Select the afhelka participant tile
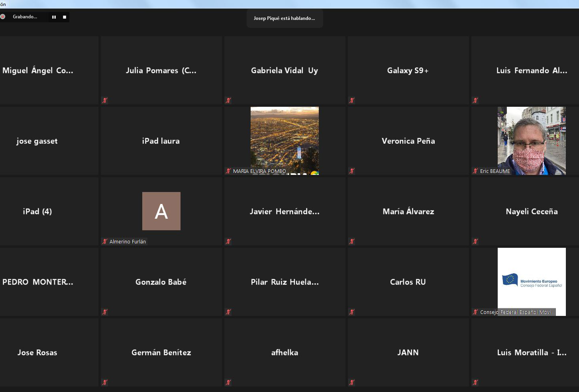The width and height of the screenshot is (579, 392). pyautogui.click(x=285, y=353)
